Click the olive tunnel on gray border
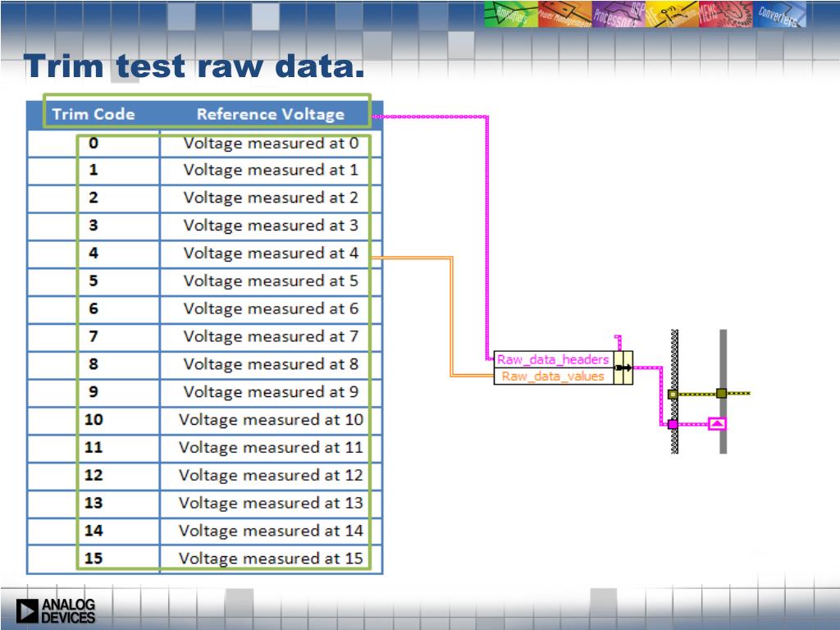 [722, 393]
